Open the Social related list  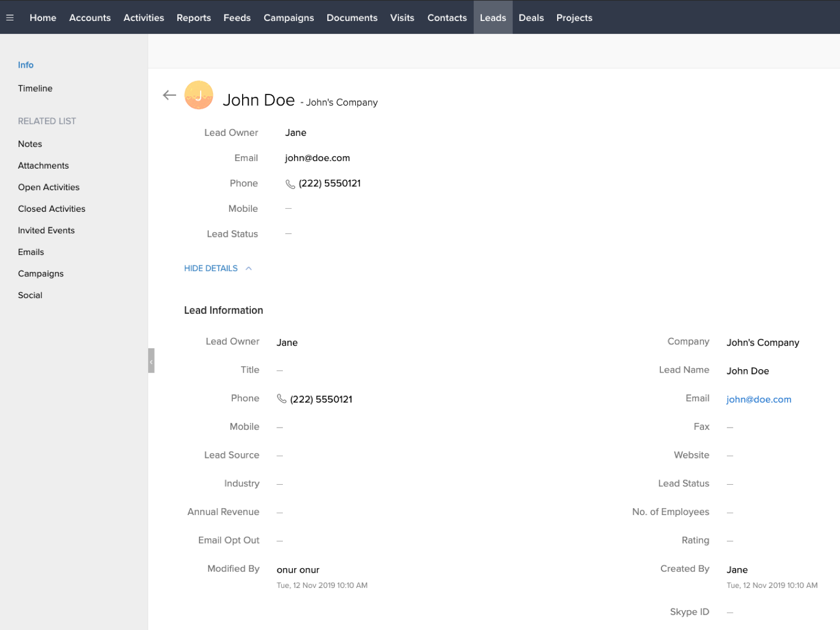pos(30,295)
